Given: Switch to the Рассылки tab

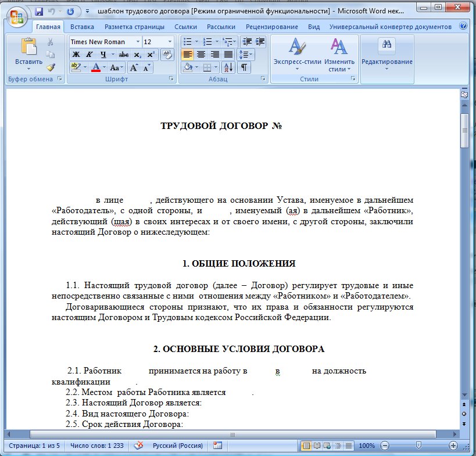Looking at the screenshot, I should (221, 27).
